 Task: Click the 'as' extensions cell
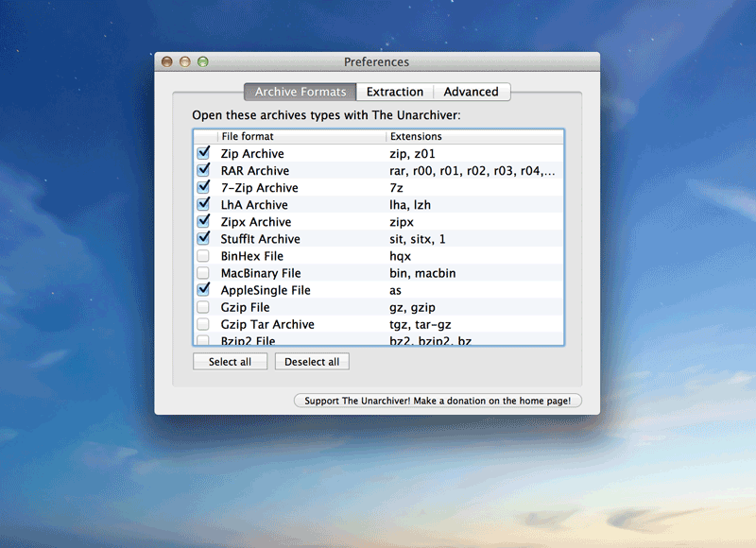[395, 291]
